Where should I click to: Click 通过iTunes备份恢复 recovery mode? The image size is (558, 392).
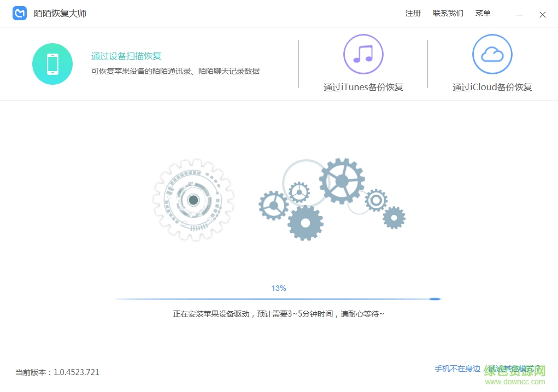pos(363,87)
